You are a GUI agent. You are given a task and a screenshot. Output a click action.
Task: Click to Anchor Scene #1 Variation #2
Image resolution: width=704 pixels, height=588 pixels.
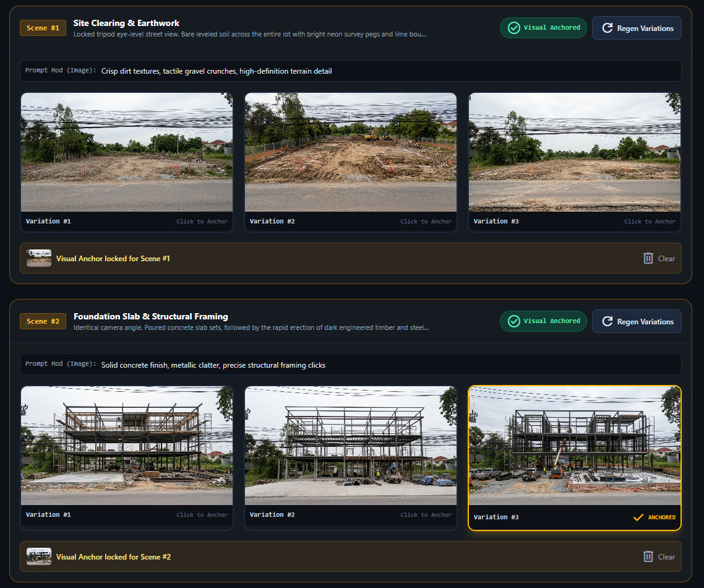pos(426,222)
